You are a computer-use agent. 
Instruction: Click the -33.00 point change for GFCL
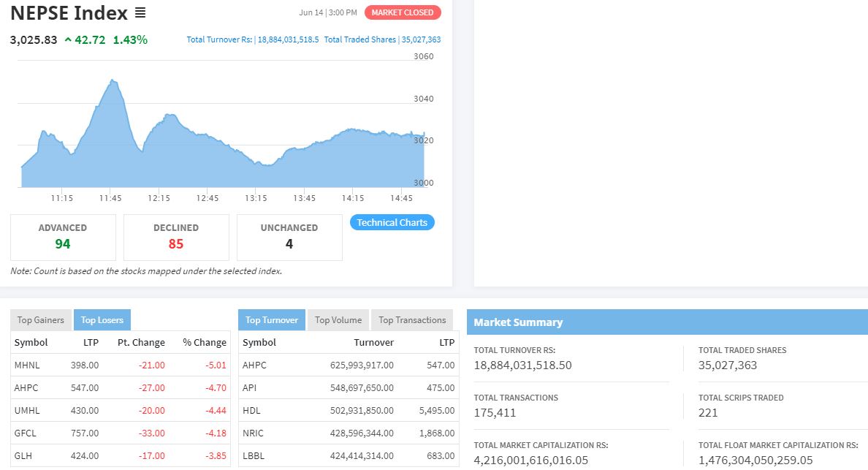click(x=152, y=433)
